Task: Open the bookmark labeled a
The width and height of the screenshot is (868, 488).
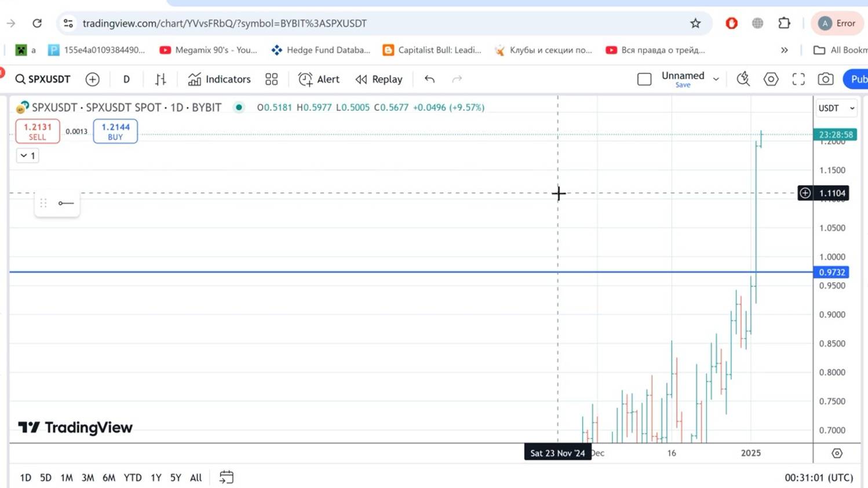Action: [x=26, y=50]
